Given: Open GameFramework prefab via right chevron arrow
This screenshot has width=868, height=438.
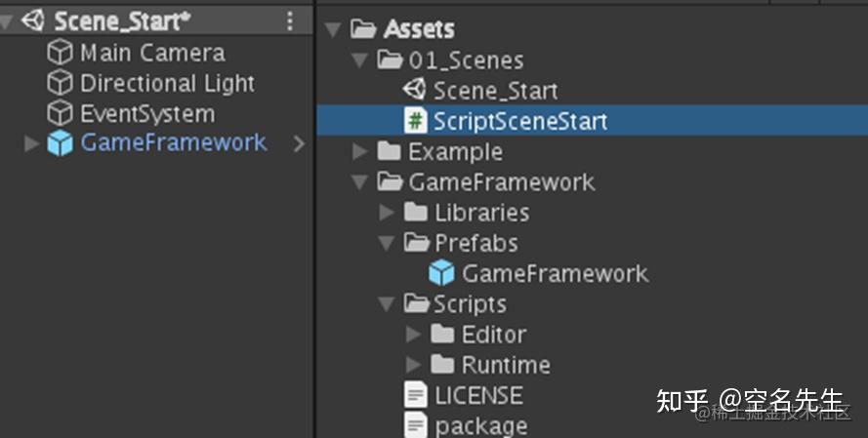Looking at the screenshot, I should 299,143.
